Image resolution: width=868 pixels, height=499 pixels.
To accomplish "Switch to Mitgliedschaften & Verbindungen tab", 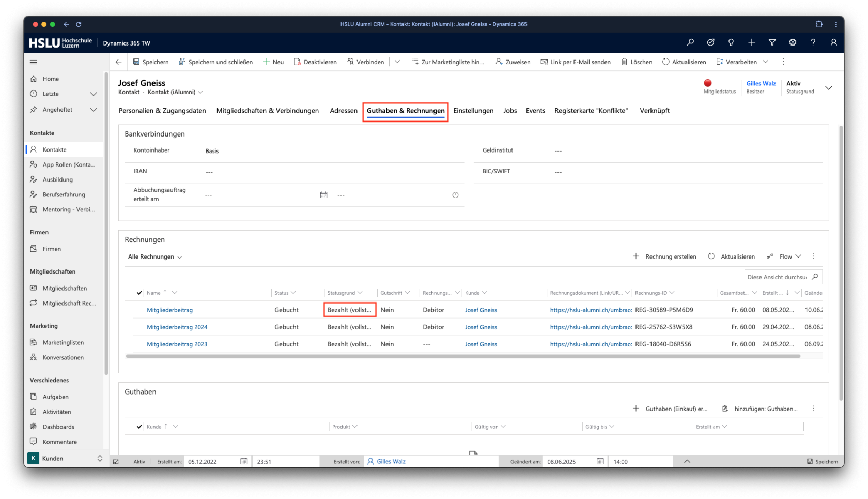I will click(267, 111).
